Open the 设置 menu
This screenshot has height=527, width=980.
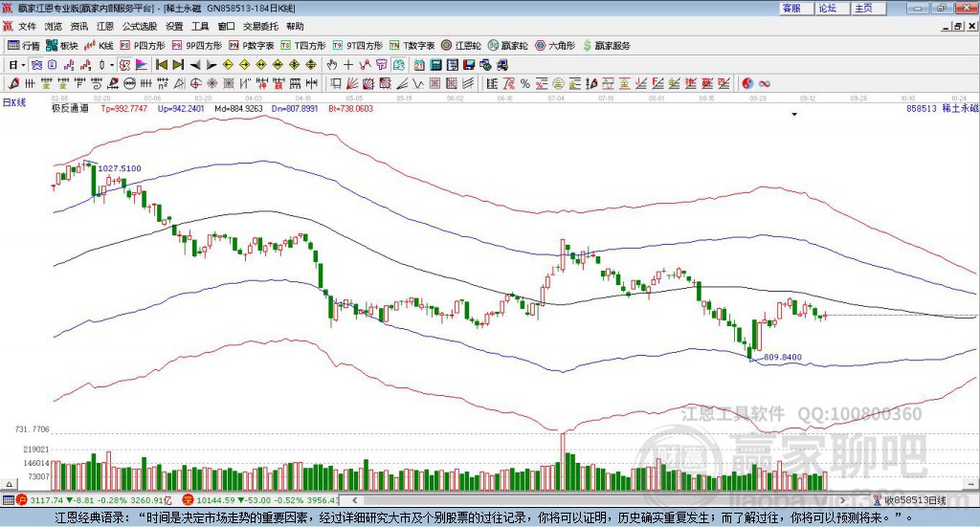coord(174,26)
